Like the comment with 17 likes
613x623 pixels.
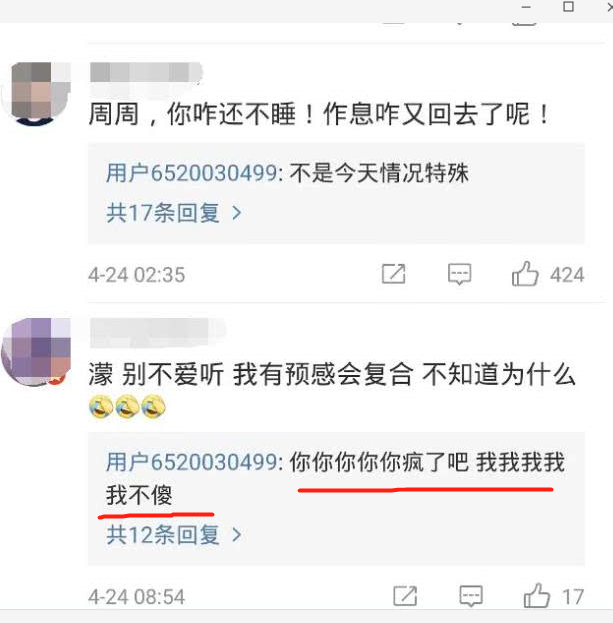[x=537, y=596]
